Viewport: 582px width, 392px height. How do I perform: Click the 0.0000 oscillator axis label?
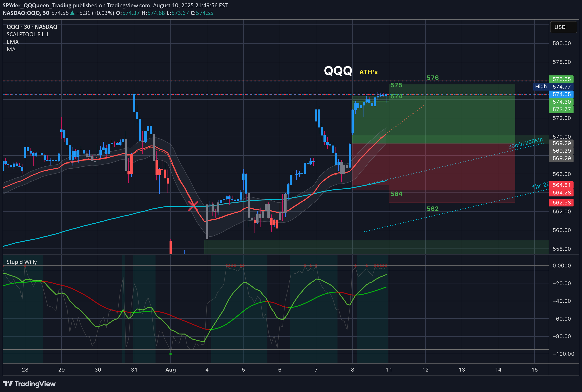[x=562, y=265]
